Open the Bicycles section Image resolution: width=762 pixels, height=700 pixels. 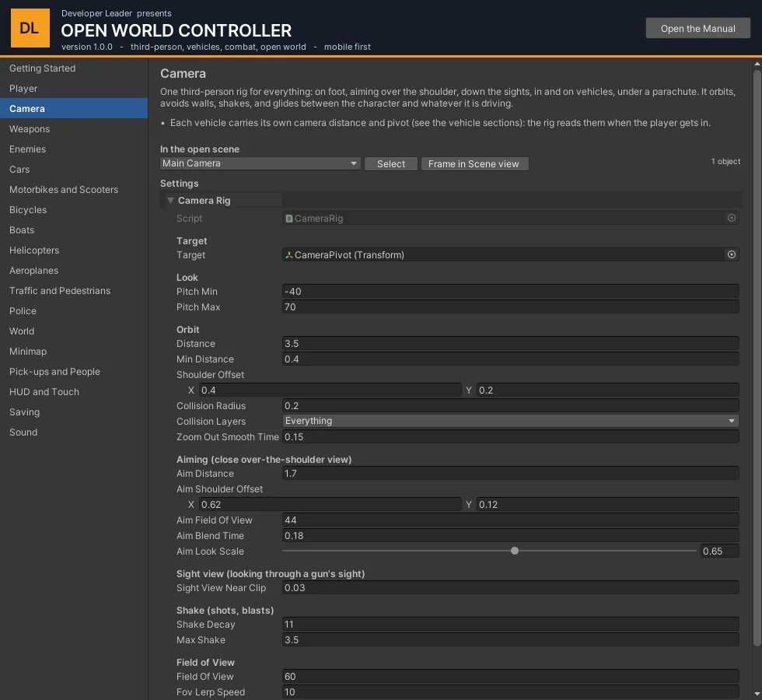pos(74,210)
